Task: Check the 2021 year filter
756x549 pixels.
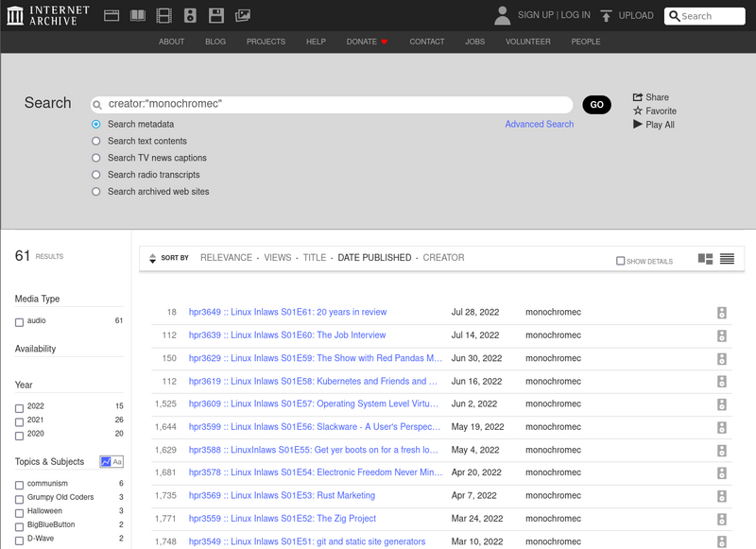Action: [19, 422]
